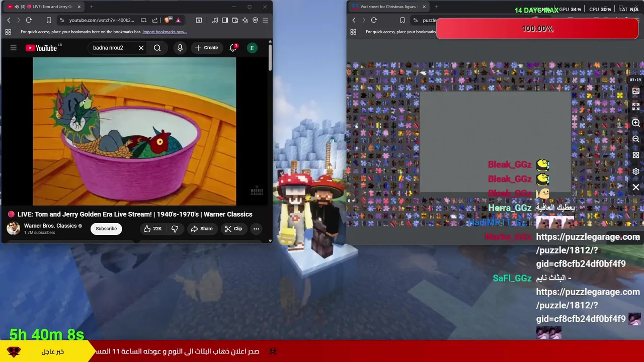
Task: Zoom in on the jigsaw puzzle
Action: pyautogui.click(x=636, y=123)
